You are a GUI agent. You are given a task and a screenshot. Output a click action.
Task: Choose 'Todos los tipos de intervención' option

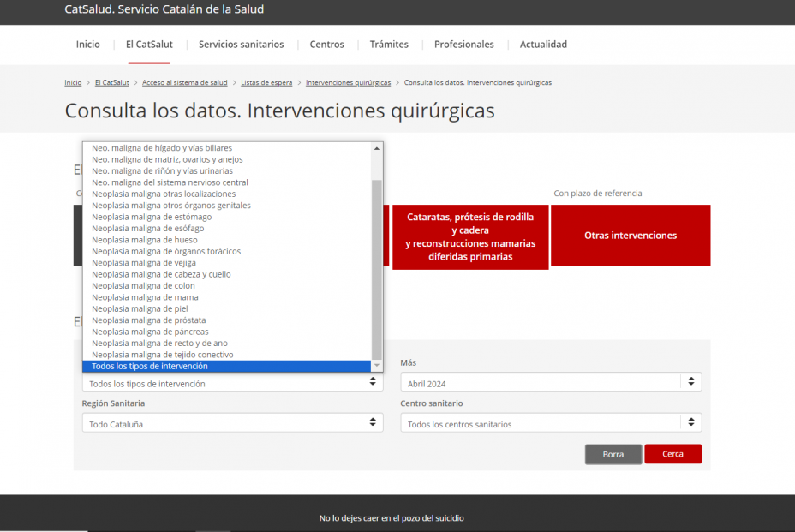click(x=151, y=366)
